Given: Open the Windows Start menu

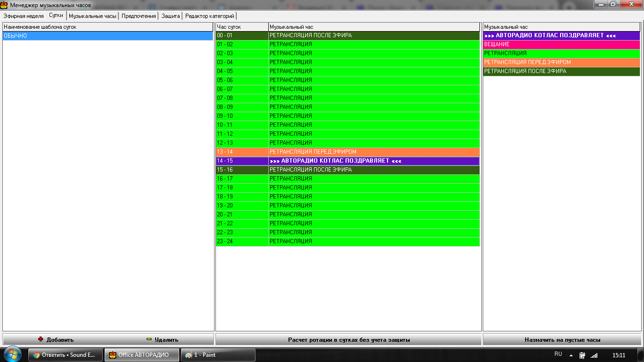Looking at the screenshot, I should click(12, 354).
